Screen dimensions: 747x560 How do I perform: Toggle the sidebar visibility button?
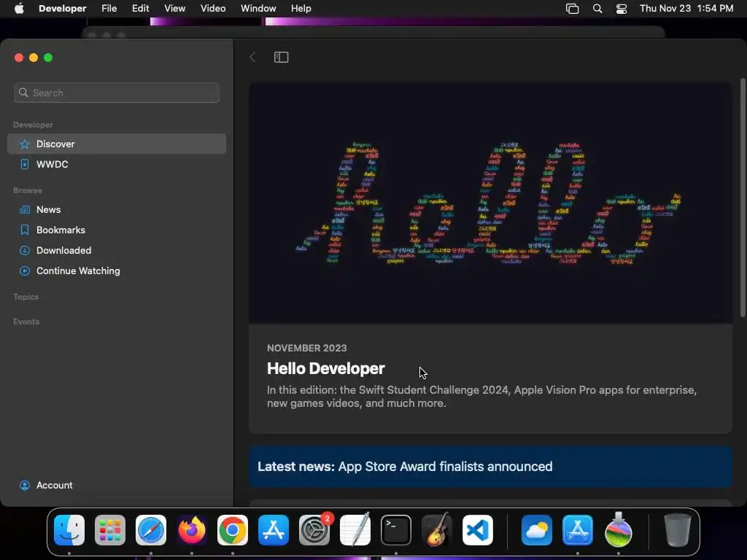281,57
